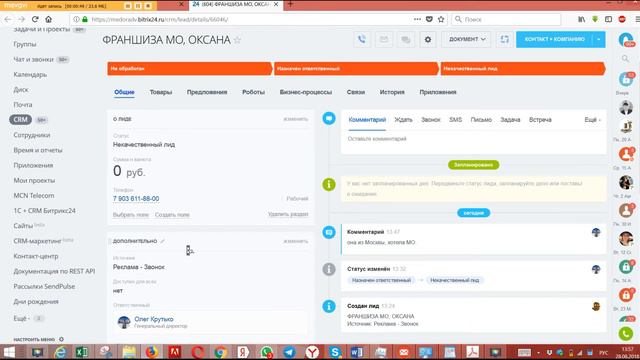640x360 pixels.
Task: Open Word from the taskbar
Action: coord(356,352)
